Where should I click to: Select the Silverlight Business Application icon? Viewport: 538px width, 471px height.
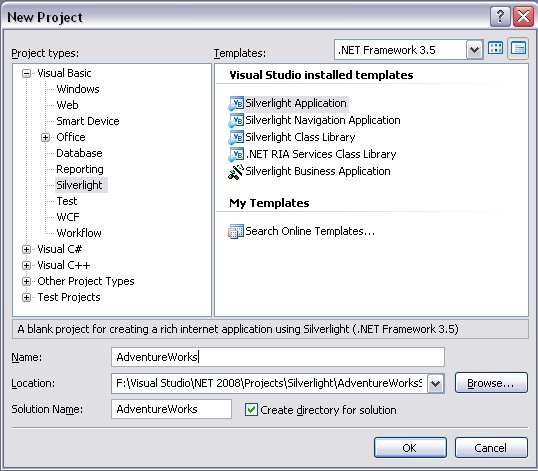pyautogui.click(x=236, y=172)
